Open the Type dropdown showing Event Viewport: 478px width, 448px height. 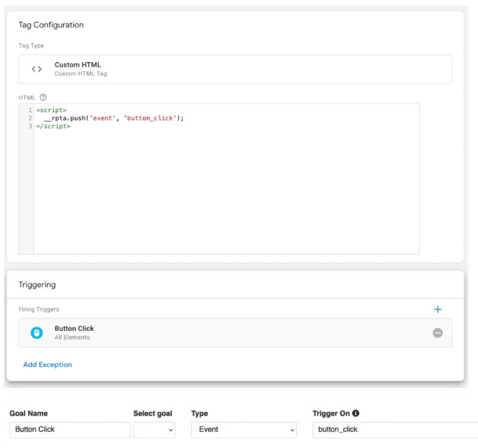pos(244,429)
